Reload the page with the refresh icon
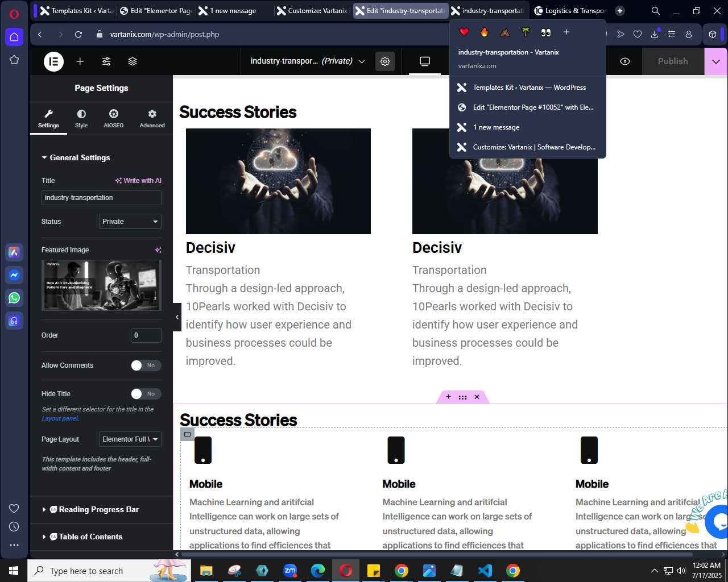728x582 pixels. click(x=78, y=35)
